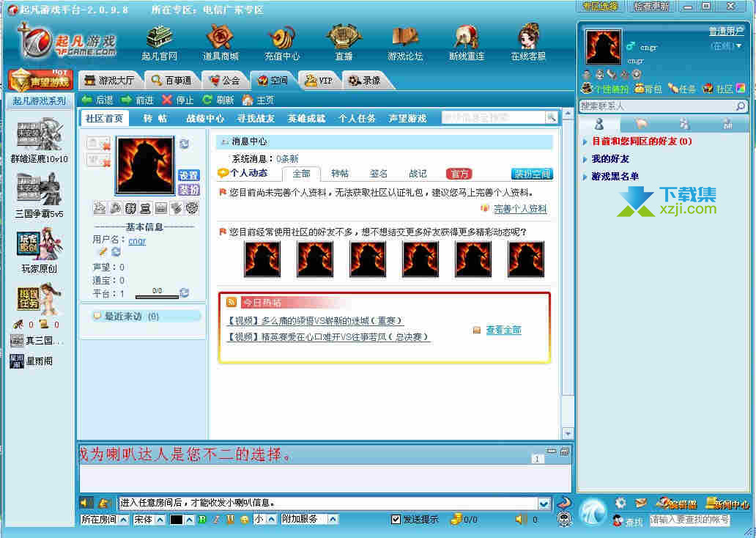Open the 完善个人资料 link
The image size is (756, 538).
[520, 208]
